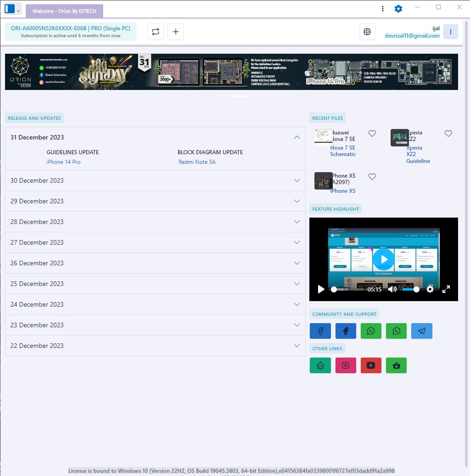Click the Xperia XZ2 board thumbnail

[400, 138]
